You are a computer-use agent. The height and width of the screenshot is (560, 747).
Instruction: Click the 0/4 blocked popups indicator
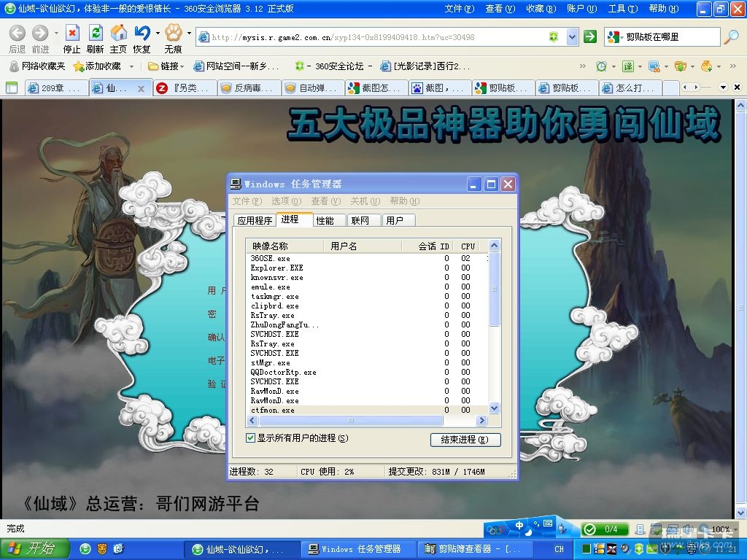[x=605, y=529]
